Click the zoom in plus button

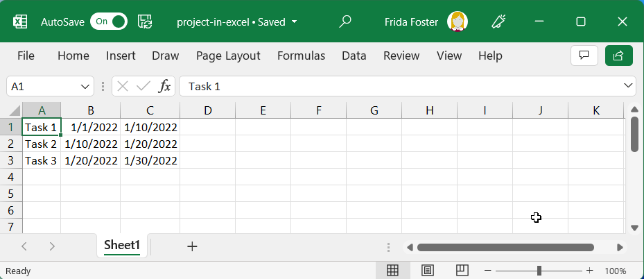[x=590, y=271]
